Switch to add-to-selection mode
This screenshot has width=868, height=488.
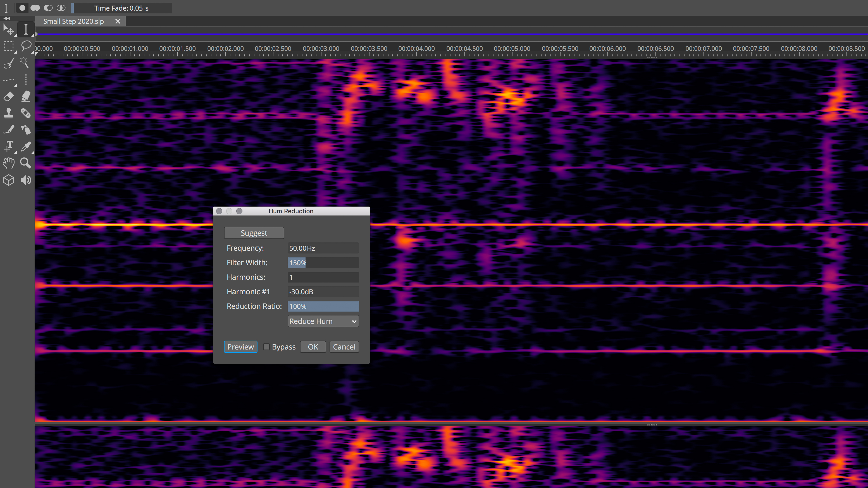(35, 8)
